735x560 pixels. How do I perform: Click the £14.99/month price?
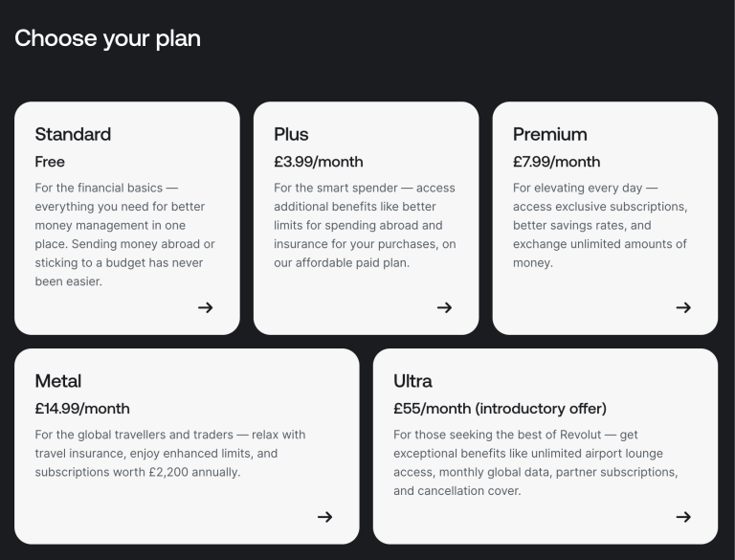point(82,409)
